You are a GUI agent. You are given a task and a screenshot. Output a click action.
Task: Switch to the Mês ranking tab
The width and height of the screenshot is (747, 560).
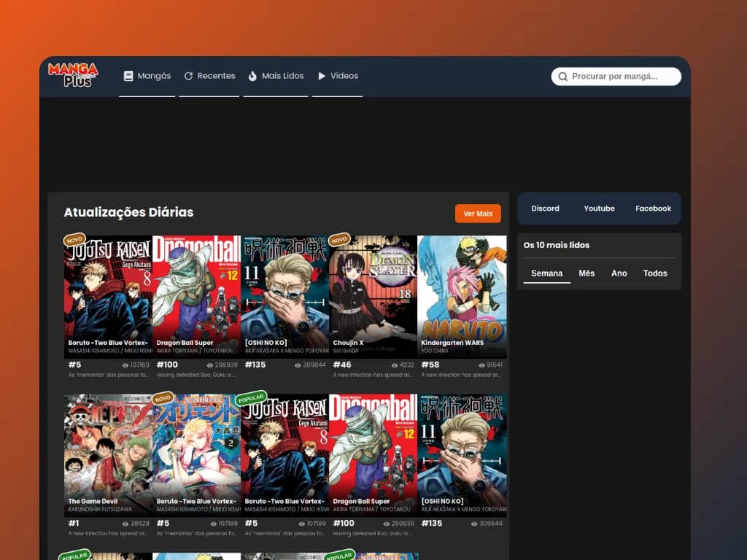[x=586, y=273]
